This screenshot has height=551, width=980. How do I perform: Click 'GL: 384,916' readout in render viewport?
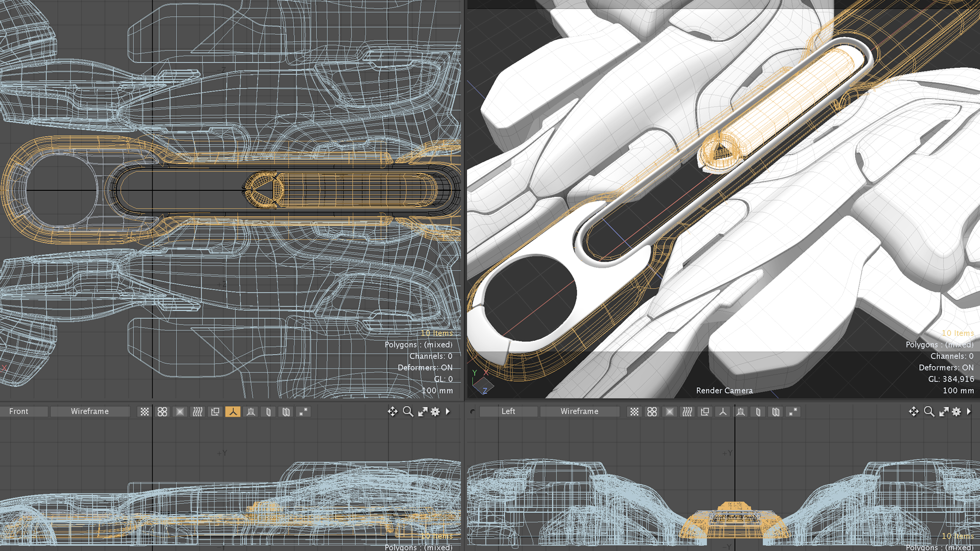tap(951, 379)
